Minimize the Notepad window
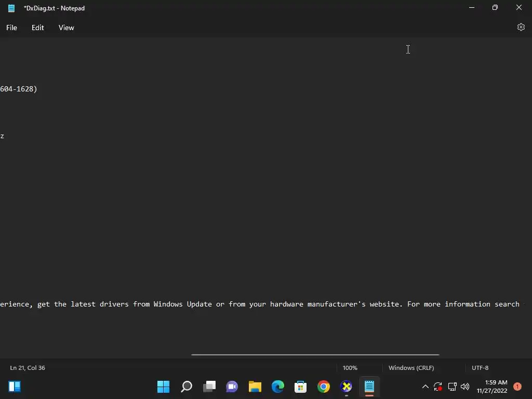 [472, 7]
